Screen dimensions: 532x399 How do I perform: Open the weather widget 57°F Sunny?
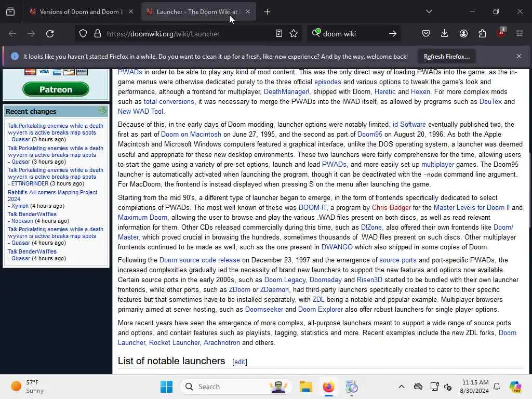click(27, 387)
